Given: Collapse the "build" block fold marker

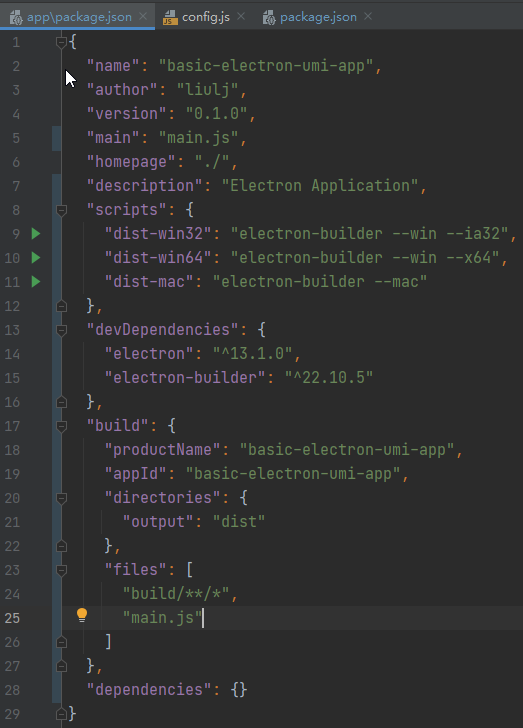Looking at the screenshot, I should click(x=61, y=426).
